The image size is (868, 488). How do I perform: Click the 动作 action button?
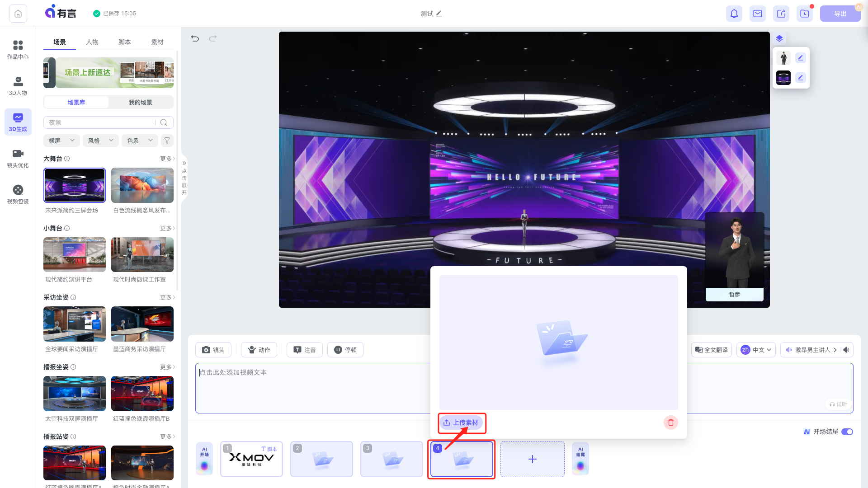click(x=259, y=350)
